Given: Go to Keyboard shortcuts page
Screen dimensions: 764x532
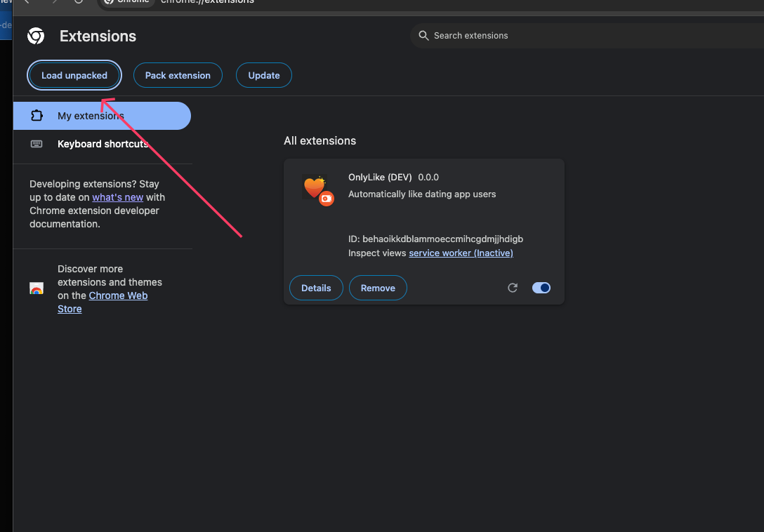Looking at the screenshot, I should click(x=103, y=144).
